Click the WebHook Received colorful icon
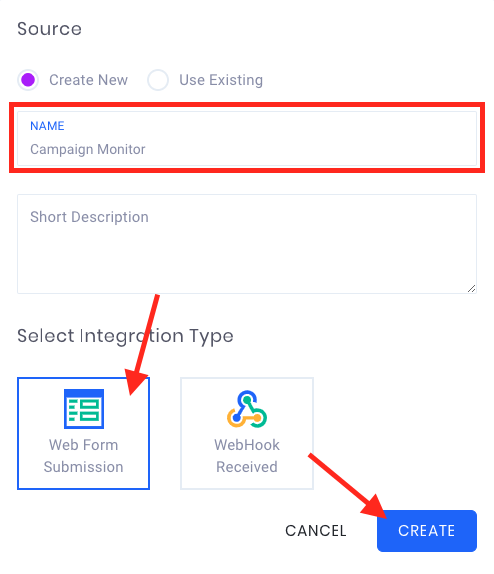 click(247, 409)
